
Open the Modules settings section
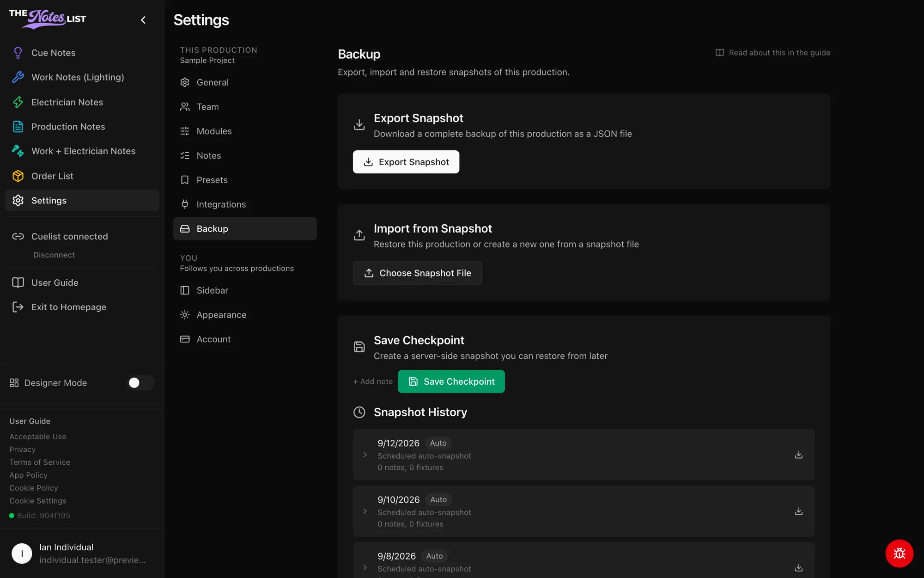click(x=245, y=131)
